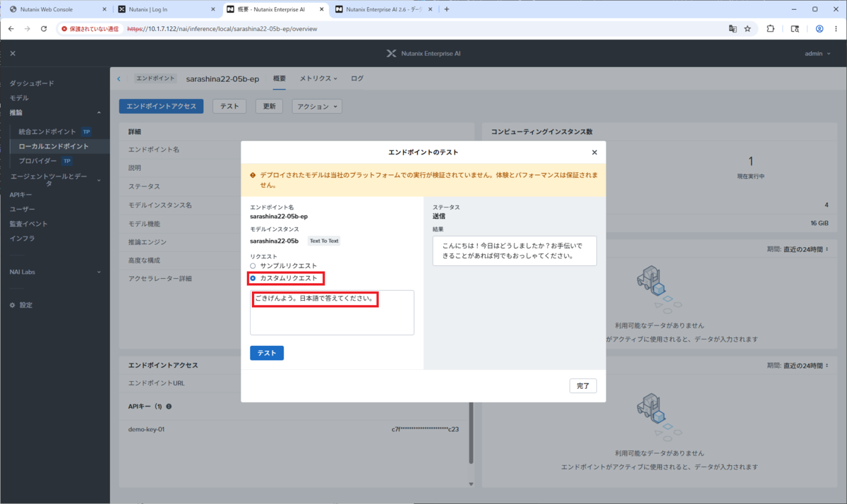Open モデル in the sidebar

coord(19,97)
